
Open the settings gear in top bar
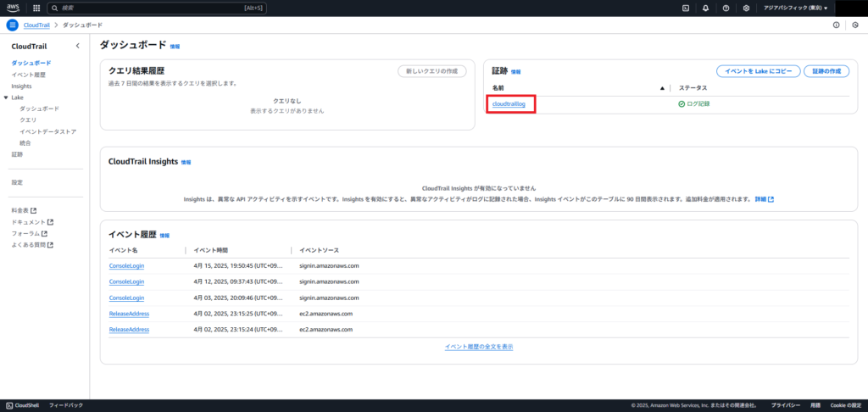click(x=746, y=8)
